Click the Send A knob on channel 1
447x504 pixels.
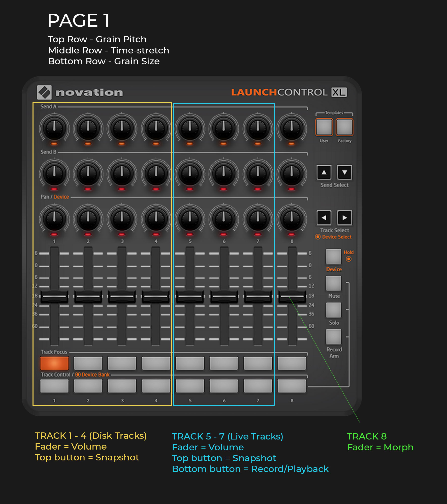click(x=54, y=128)
